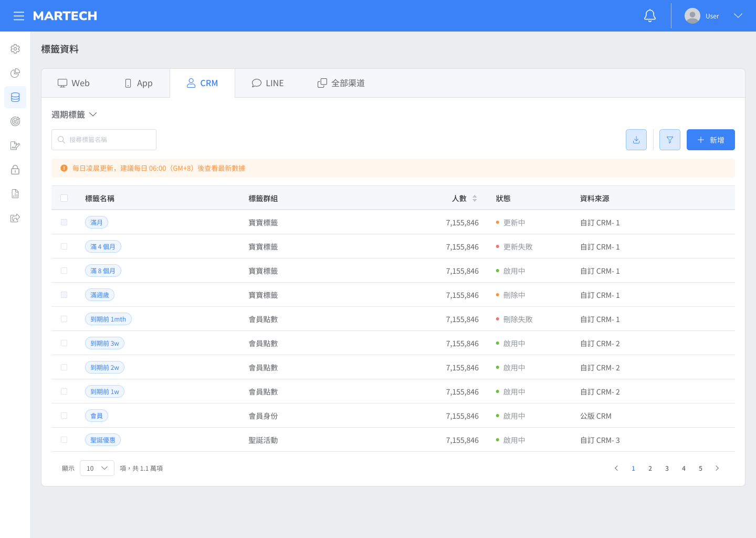The image size is (756, 538).
Task: Open the target icon in sidebar
Action: point(15,121)
